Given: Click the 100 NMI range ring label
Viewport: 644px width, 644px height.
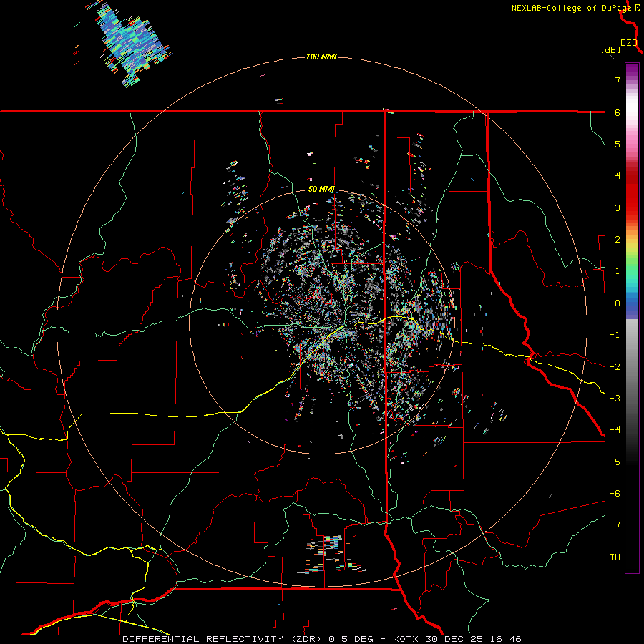Looking at the screenshot, I should click(321, 57).
